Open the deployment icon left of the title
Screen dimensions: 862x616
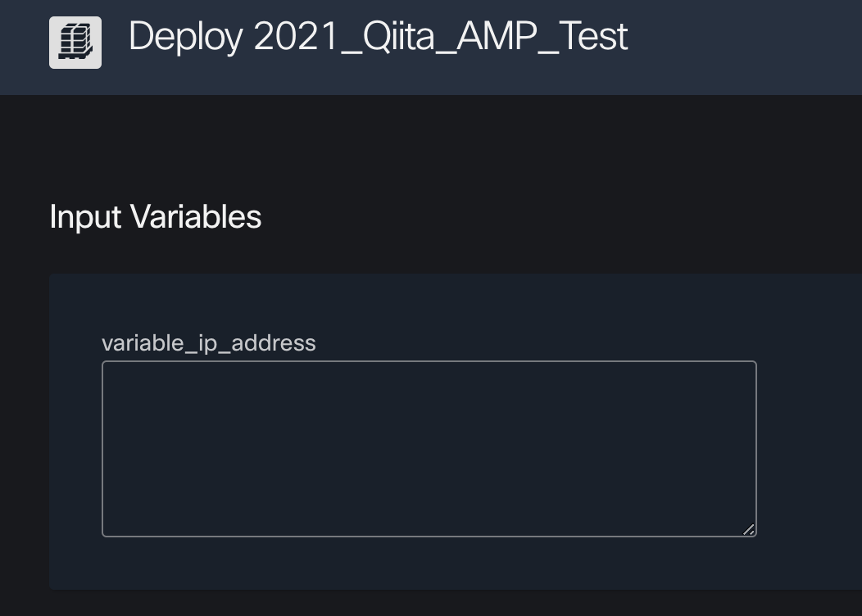75,43
